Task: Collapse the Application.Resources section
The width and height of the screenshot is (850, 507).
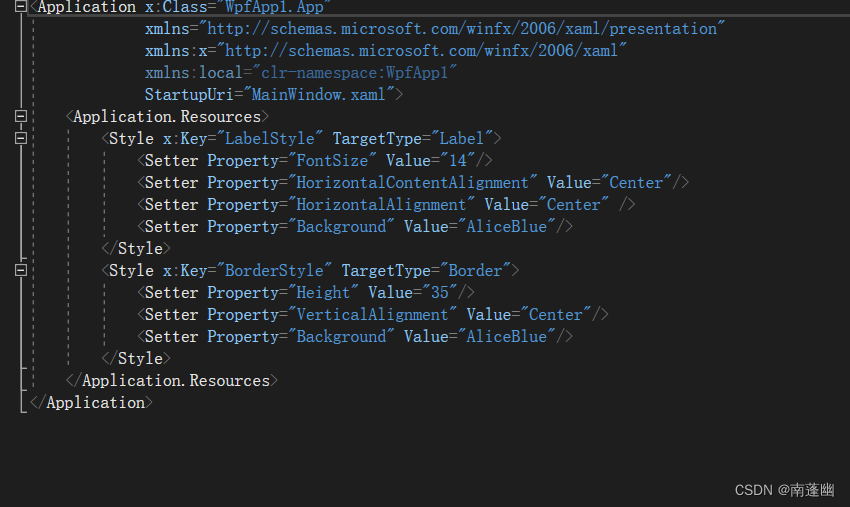Action: click(x=21, y=116)
